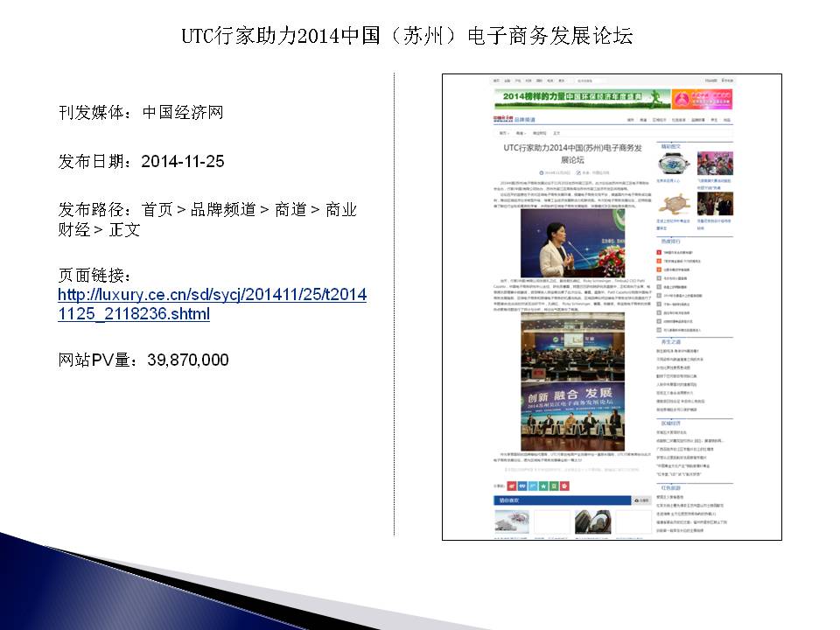The image size is (840, 630).
Task: Click the dark blue share icon in share row
Action: tap(522, 486)
